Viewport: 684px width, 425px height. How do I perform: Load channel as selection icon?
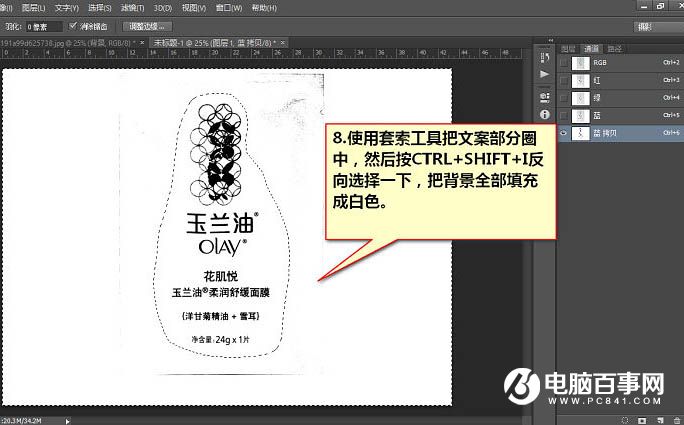624,421
